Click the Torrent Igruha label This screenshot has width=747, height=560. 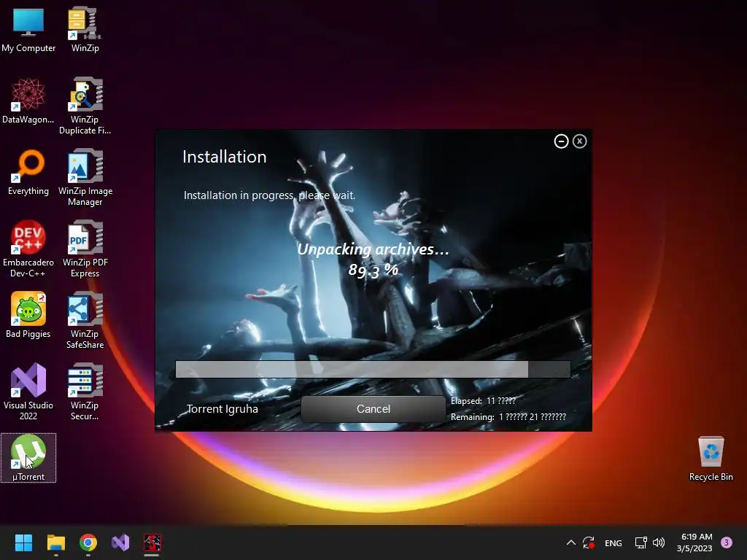[222, 409]
